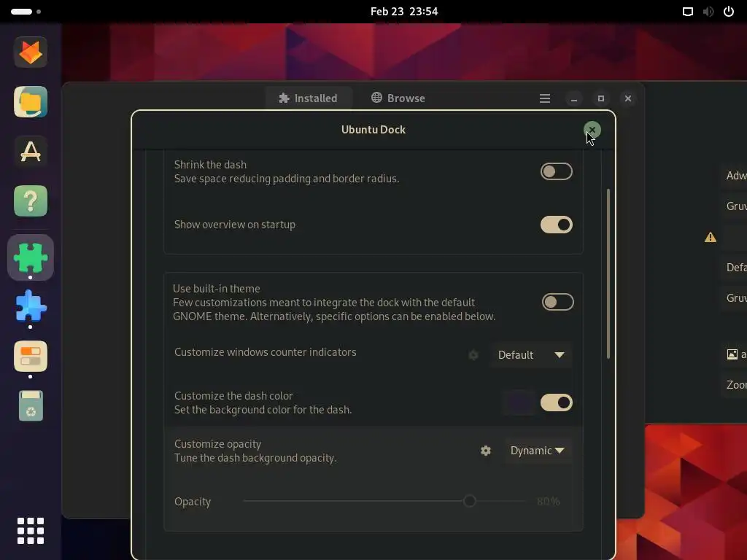
Task: Click the screen indicator in top bar
Action: click(687, 12)
